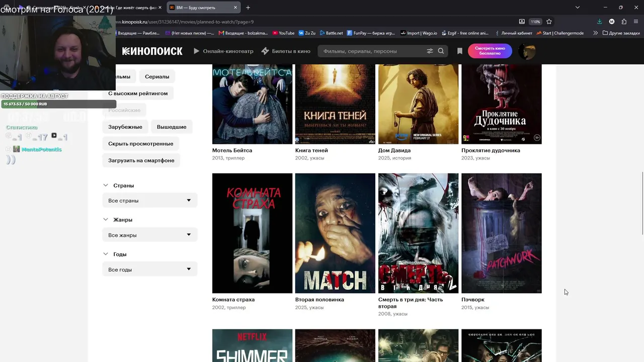This screenshot has width=644, height=362.
Task: Click the install page icon beside the zoom level
Action: [522, 22]
